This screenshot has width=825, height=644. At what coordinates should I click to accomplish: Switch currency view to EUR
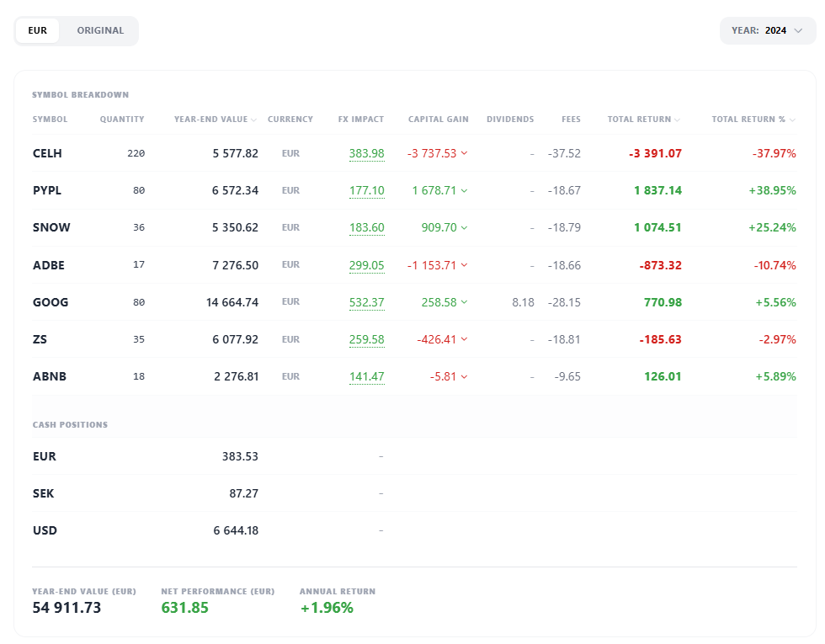tap(37, 30)
